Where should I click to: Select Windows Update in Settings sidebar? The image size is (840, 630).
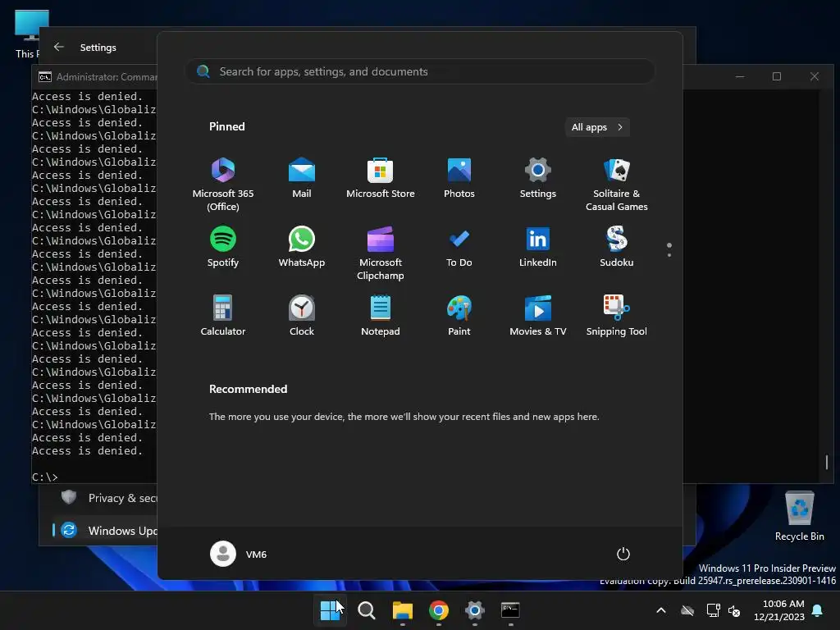coord(106,531)
